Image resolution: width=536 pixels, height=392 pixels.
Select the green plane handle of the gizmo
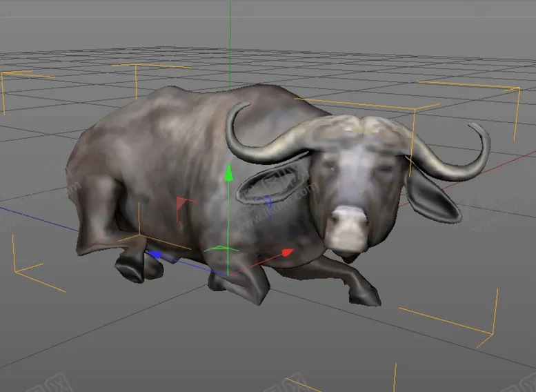[x=221, y=248]
